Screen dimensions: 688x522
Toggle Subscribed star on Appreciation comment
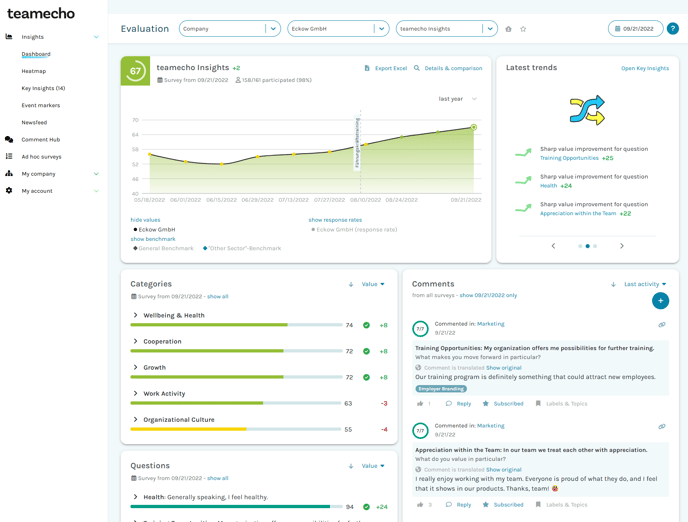point(486,505)
